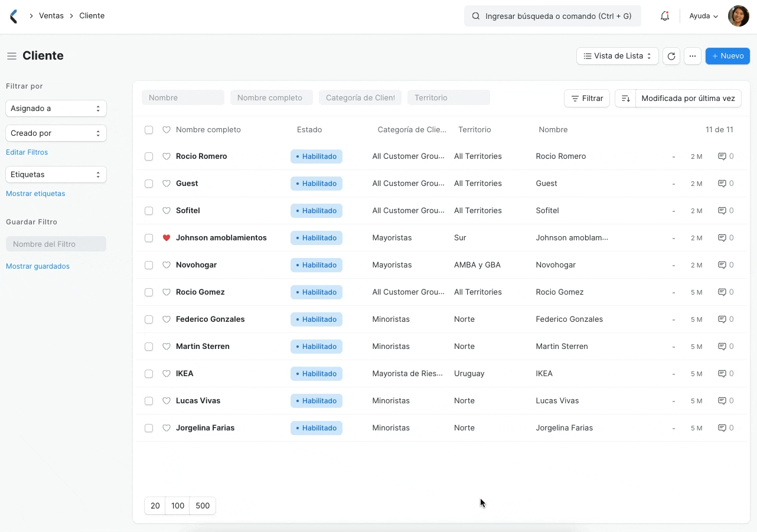Like Federico Gonzales with heart icon

point(167,319)
